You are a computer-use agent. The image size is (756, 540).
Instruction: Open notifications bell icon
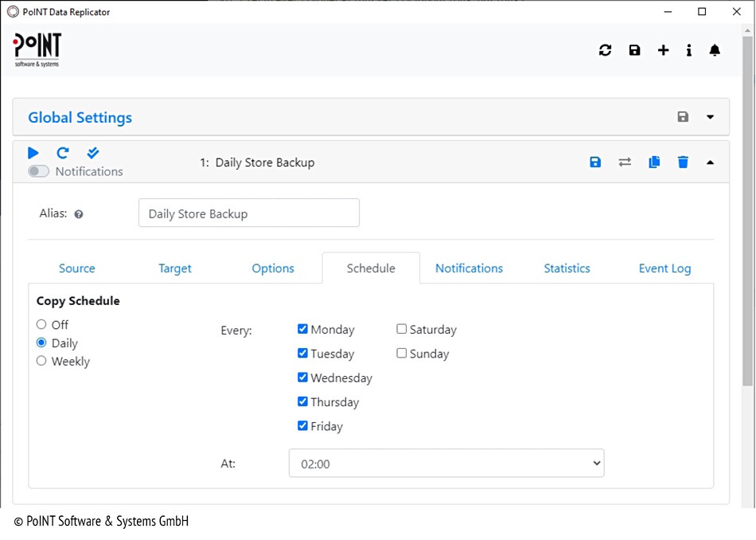715,50
